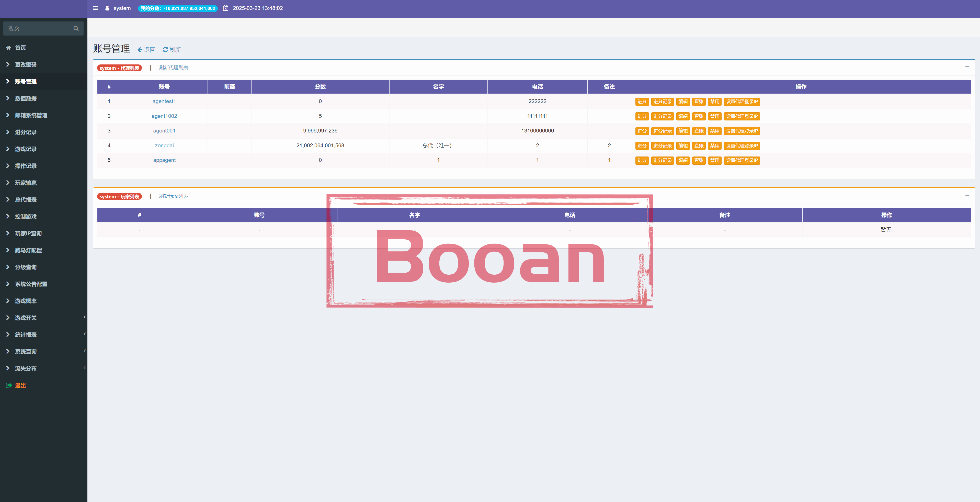This screenshot has height=502, width=980.
Task: Toggle the hamburger sidebar menu icon
Action: (x=96, y=8)
